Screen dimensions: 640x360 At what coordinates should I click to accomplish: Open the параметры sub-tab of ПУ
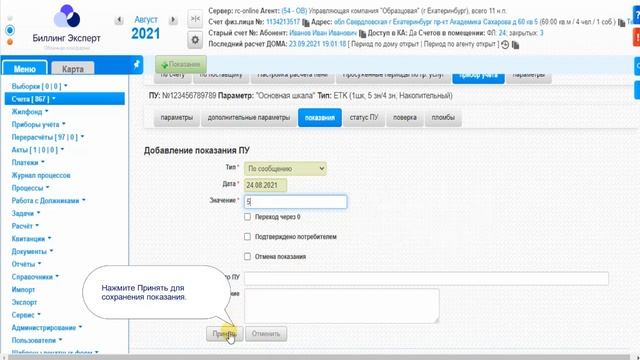tap(177, 118)
